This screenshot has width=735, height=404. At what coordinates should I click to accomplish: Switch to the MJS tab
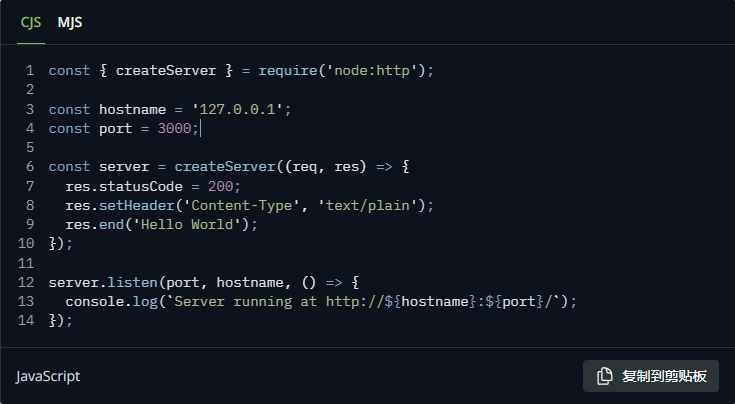click(69, 22)
